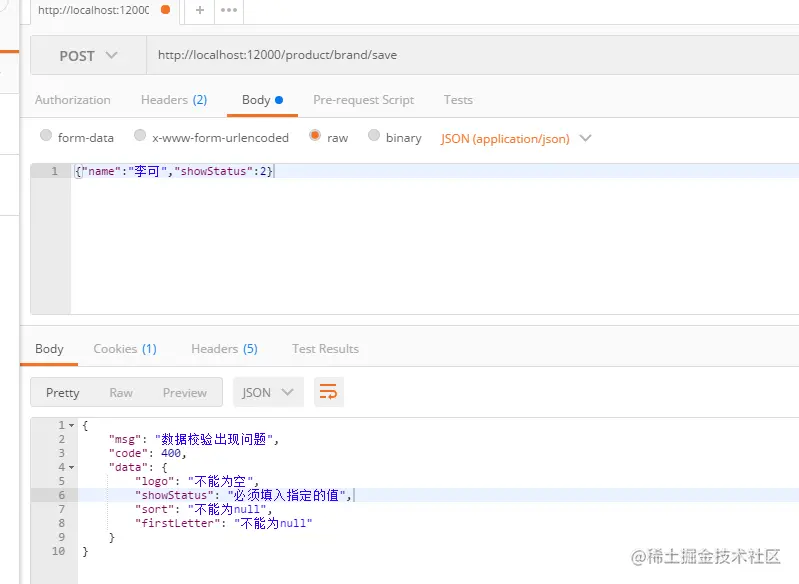This screenshot has height=584, width=799.
Task: Open the response JSON format dropdown
Action: (268, 392)
